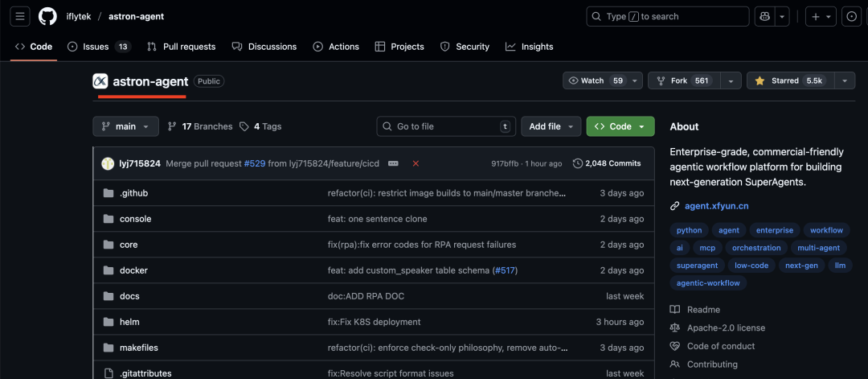
Task: Toggle the Starred button
Action: (x=789, y=80)
